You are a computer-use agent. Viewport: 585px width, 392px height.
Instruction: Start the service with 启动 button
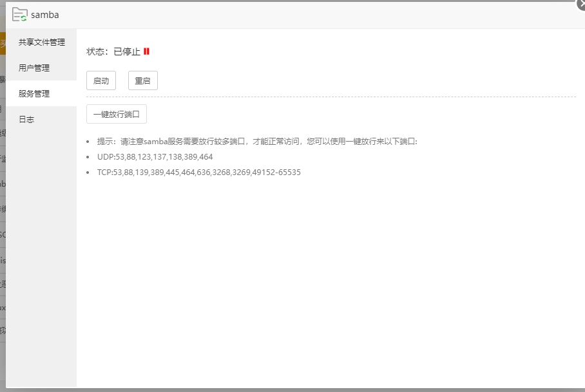(101, 80)
